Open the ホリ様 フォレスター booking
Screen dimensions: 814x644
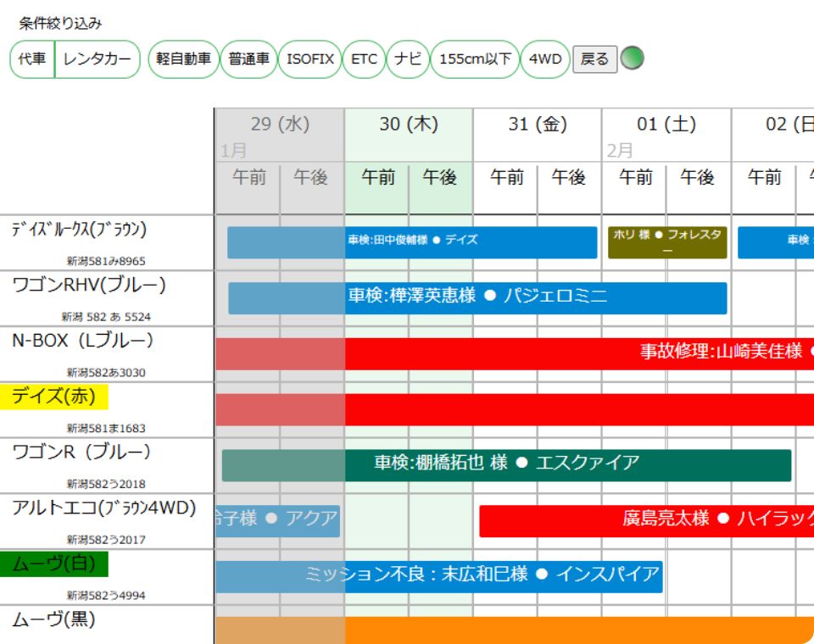[667, 242]
